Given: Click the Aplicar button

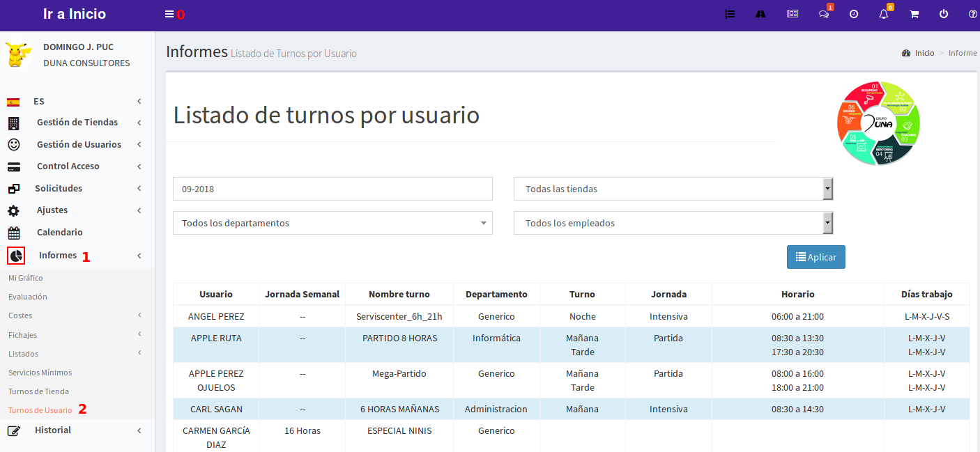Looking at the screenshot, I should (816, 257).
